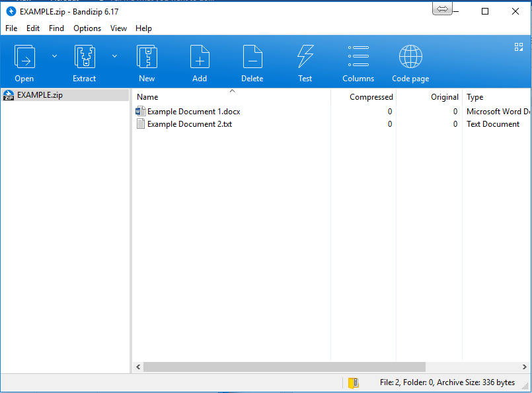
Task: Click the Code page globe icon
Action: coord(410,57)
